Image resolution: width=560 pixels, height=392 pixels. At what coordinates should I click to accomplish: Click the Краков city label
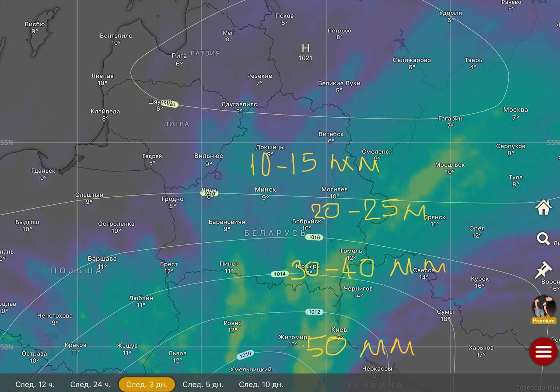click(x=76, y=345)
